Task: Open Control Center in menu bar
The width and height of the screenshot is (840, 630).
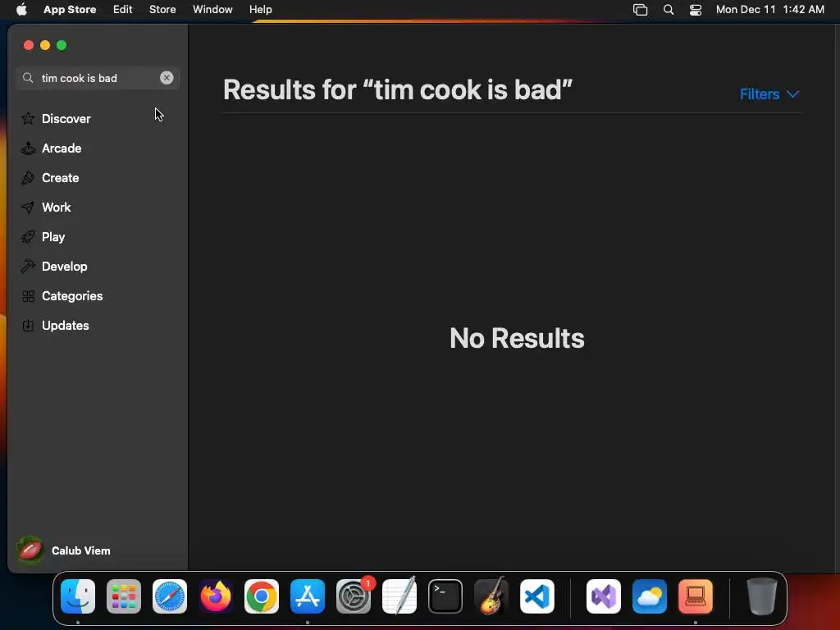Action: coord(696,10)
